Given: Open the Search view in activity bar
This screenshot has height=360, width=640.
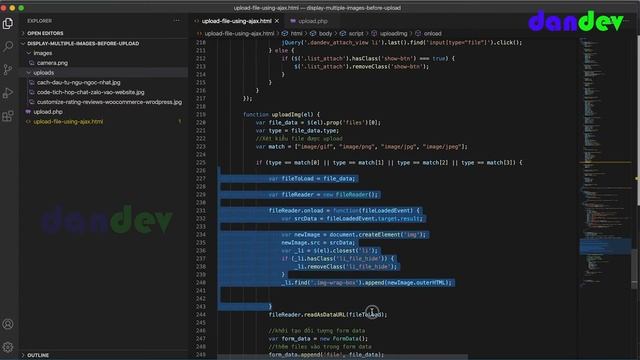Looking at the screenshot, I should coord(8,46).
